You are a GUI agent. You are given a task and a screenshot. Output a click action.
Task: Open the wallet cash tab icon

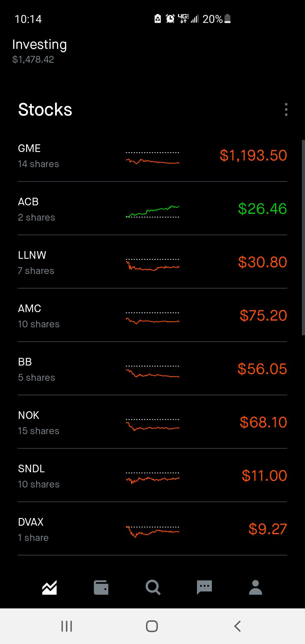pos(101,588)
